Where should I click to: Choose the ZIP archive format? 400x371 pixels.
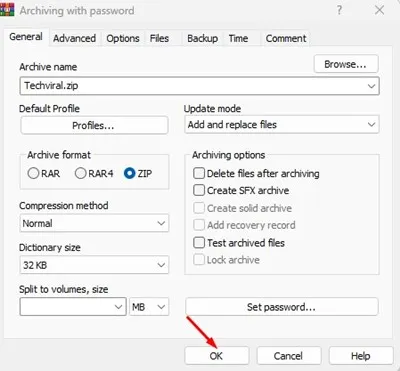[x=129, y=173]
